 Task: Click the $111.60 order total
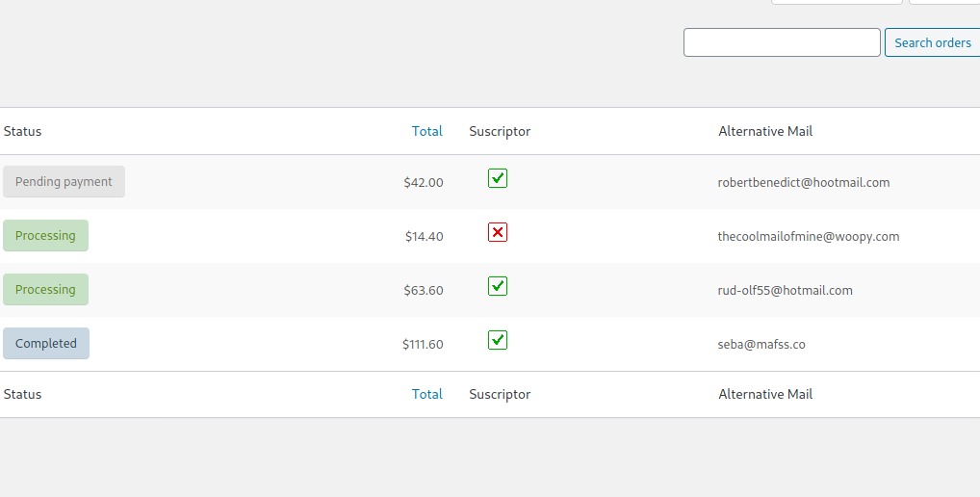[423, 345]
